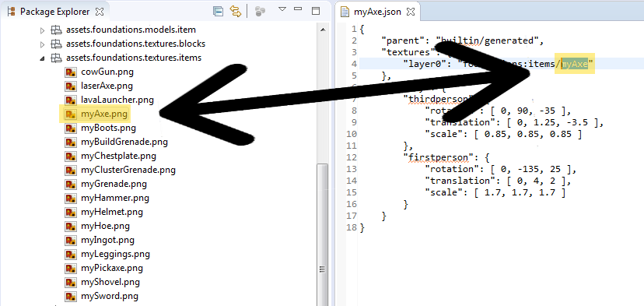
Task: Collapse assets.foundations.textures.items package
Action: 42,58
